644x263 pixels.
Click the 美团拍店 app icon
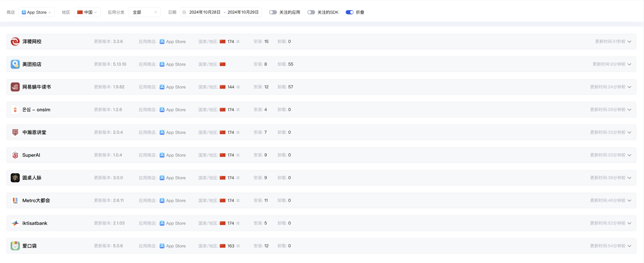click(x=15, y=64)
